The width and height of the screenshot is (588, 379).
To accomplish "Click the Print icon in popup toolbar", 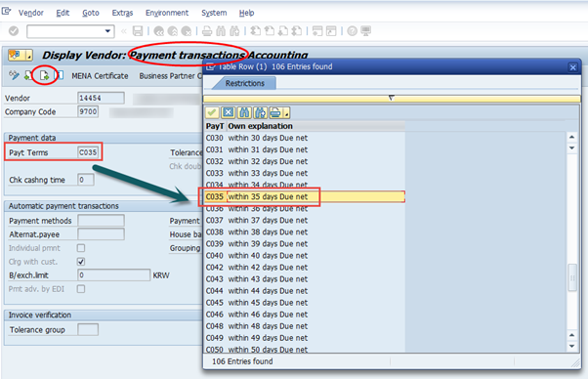I will 276,112.
